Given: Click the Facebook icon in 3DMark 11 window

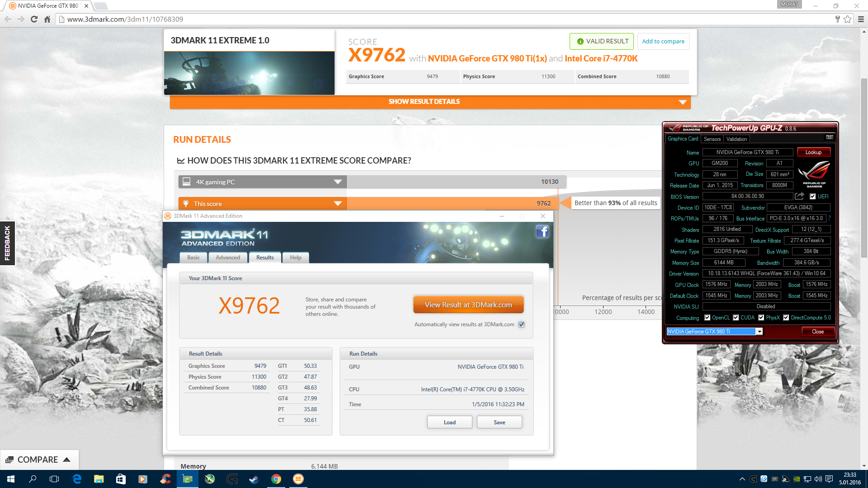Looking at the screenshot, I should click(542, 232).
